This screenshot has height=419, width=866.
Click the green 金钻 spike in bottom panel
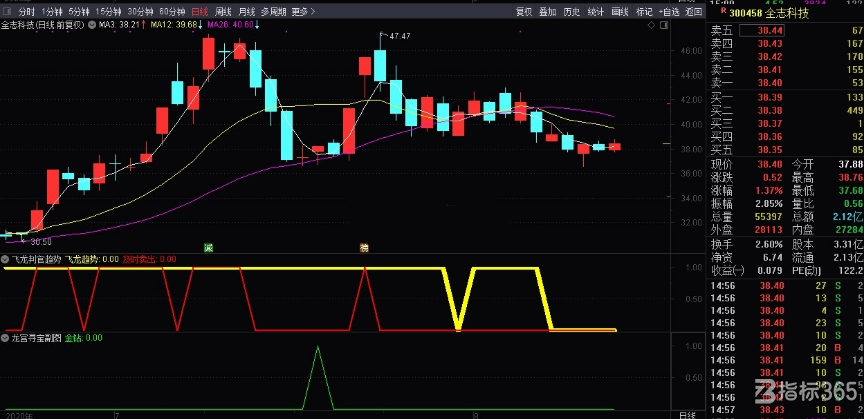tap(318, 378)
